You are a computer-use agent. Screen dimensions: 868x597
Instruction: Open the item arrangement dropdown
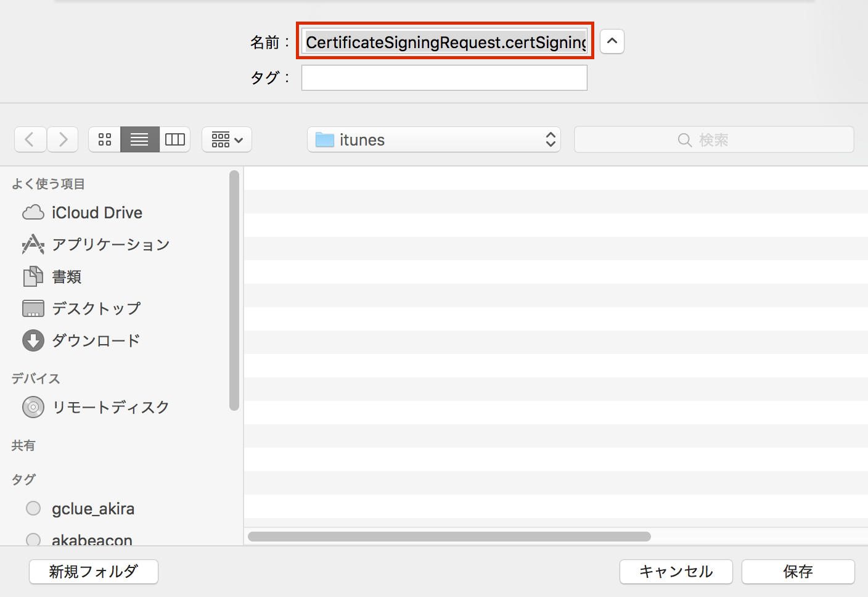click(227, 140)
